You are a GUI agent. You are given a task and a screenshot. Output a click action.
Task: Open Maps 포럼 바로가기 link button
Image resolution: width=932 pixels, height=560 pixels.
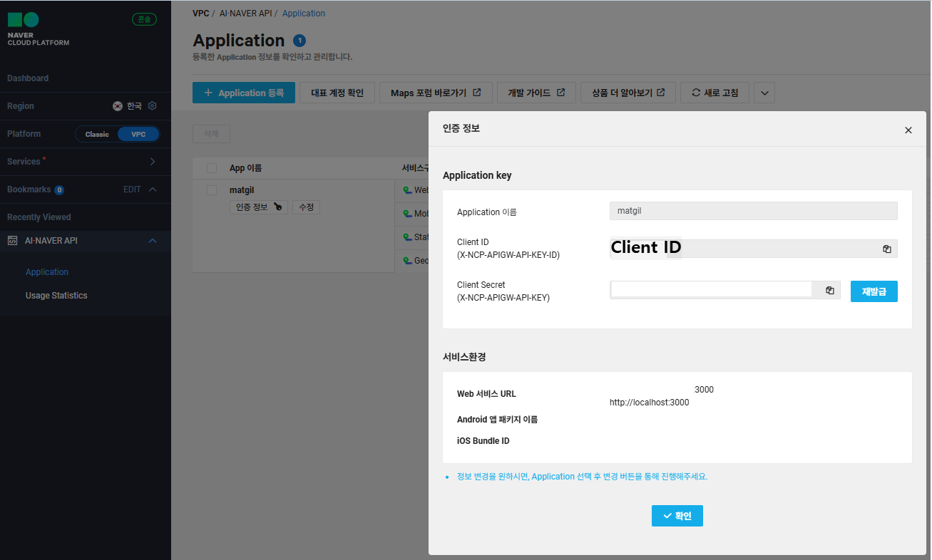436,93
